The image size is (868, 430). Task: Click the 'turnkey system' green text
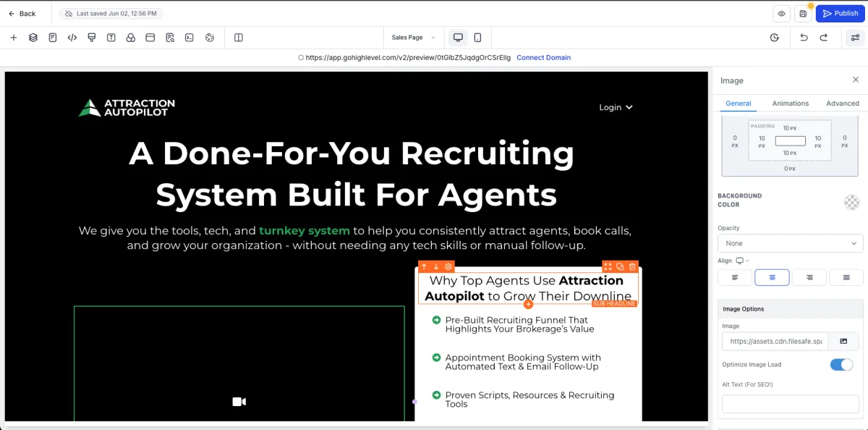point(305,231)
